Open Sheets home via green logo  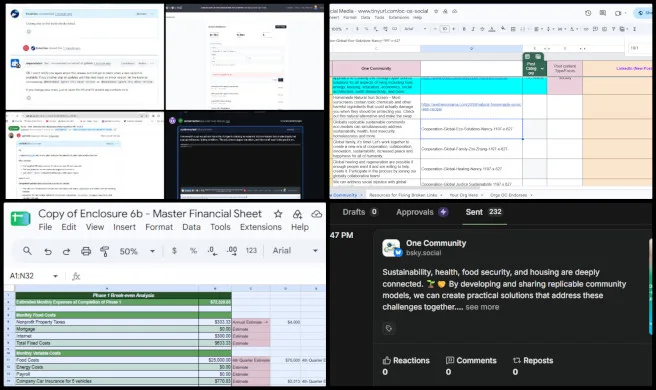coord(20,218)
